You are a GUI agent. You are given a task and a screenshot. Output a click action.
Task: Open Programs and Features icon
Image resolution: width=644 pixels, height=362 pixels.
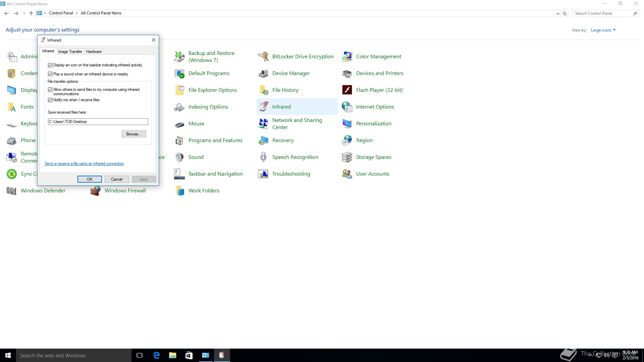tap(179, 140)
